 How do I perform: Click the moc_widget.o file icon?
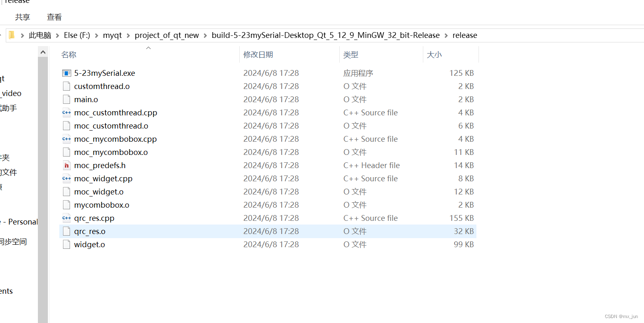pos(66,192)
